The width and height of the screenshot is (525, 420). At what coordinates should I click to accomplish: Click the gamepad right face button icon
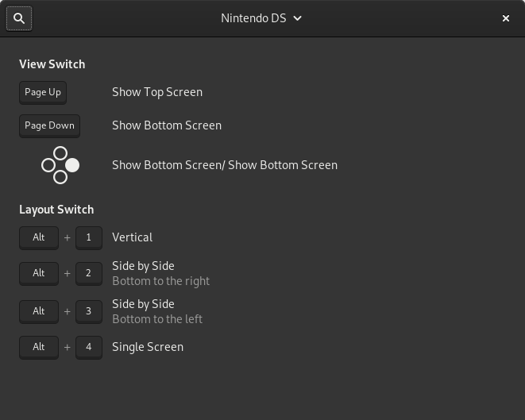[72, 165]
